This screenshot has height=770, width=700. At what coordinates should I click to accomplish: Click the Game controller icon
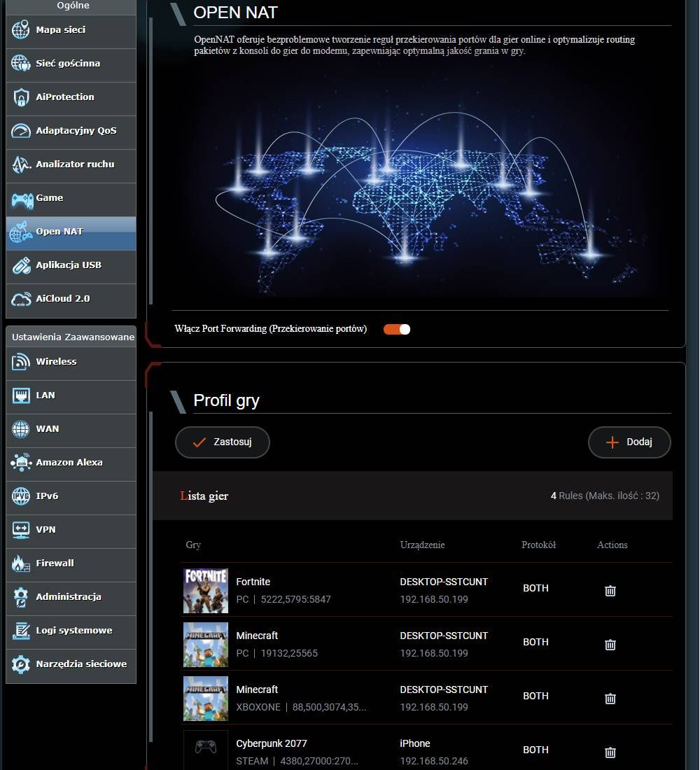pyautogui.click(x=22, y=200)
